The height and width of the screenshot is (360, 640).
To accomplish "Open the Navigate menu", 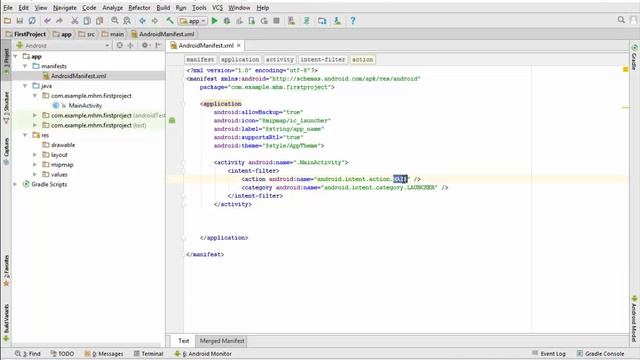I will (x=64, y=7).
